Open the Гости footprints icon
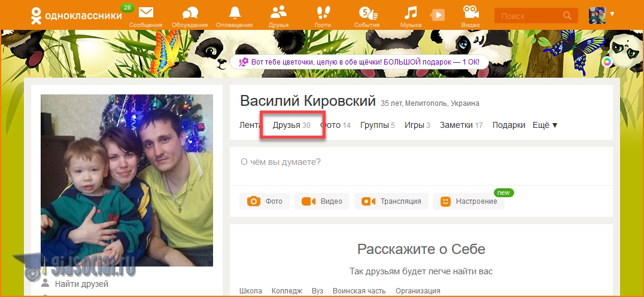The width and height of the screenshot is (644, 297). click(x=323, y=13)
